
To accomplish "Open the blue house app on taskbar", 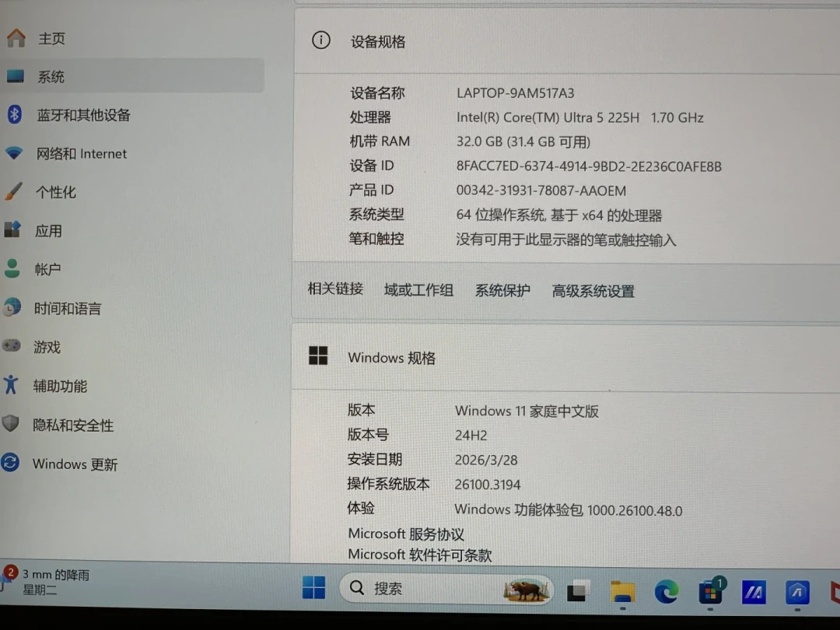I will pyautogui.click(x=797, y=593).
